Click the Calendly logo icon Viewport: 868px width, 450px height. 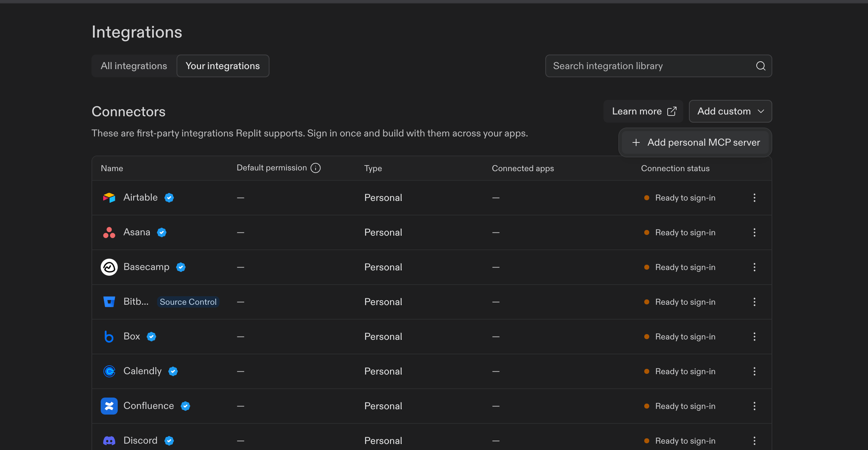[109, 371]
